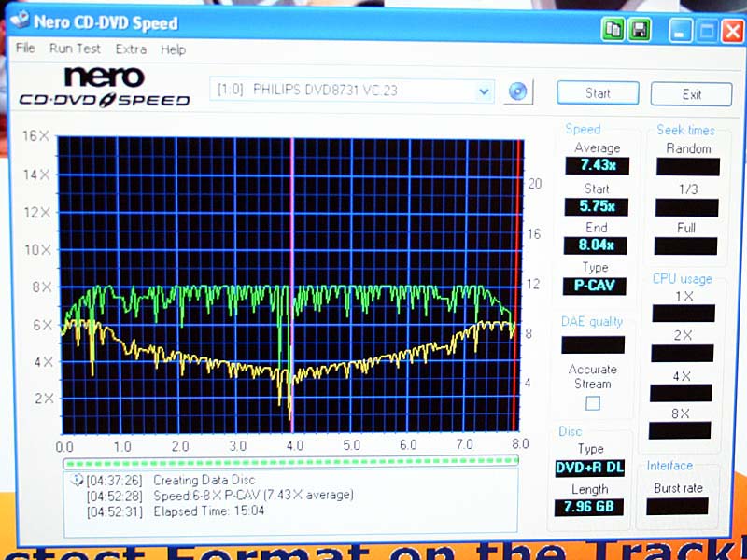Click the average speed value 7.43x
The image size is (747, 560).
[x=598, y=165]
